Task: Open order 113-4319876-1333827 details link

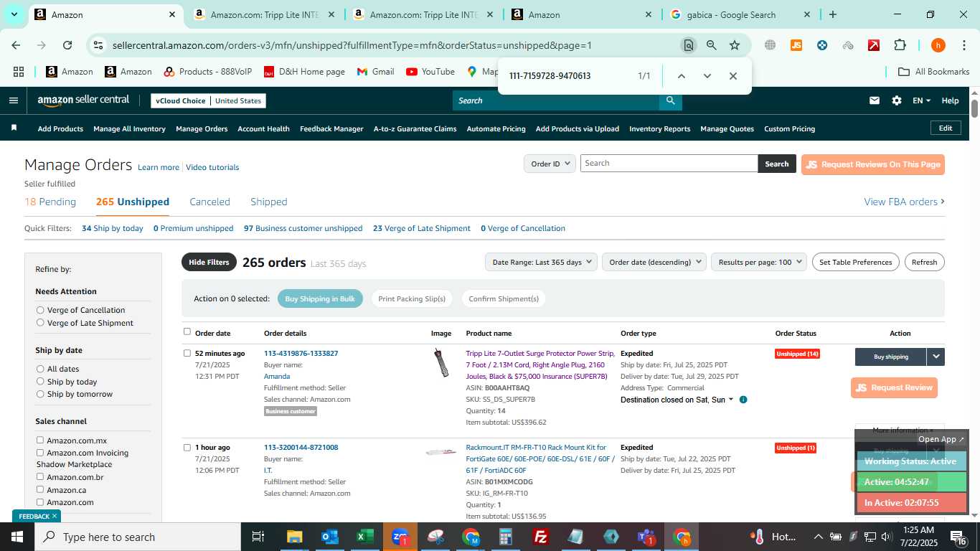Action: [x=301, y=353]
